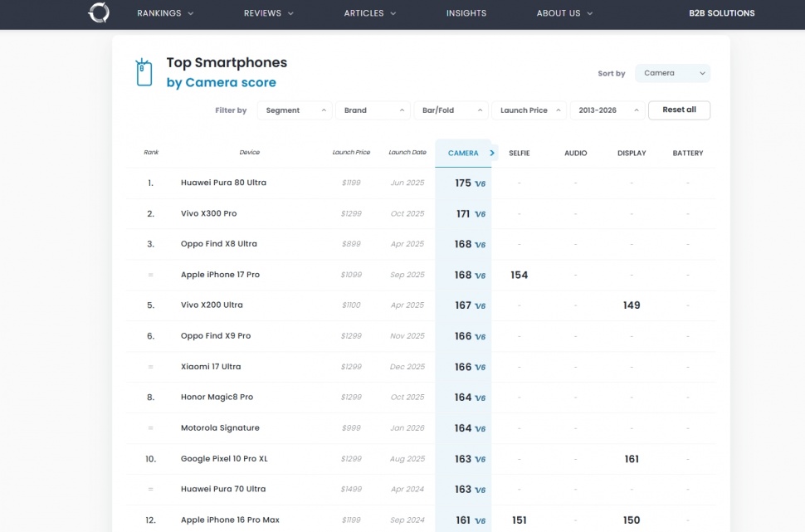Viewport: 805px width, 532px height.
Task: Open the Launch Price filter
Action: point(529,110)
